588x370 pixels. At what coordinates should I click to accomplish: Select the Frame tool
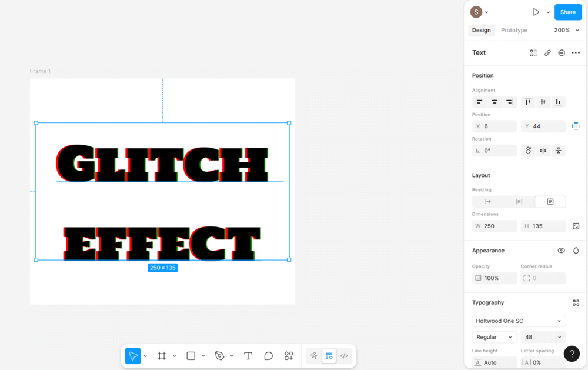[162, 356]
